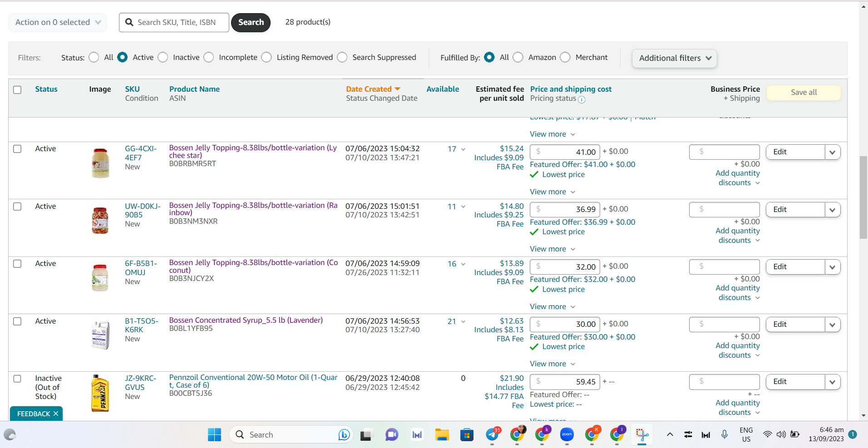Open Edit dropdown arrow for Coconut row

click(833, 267)
